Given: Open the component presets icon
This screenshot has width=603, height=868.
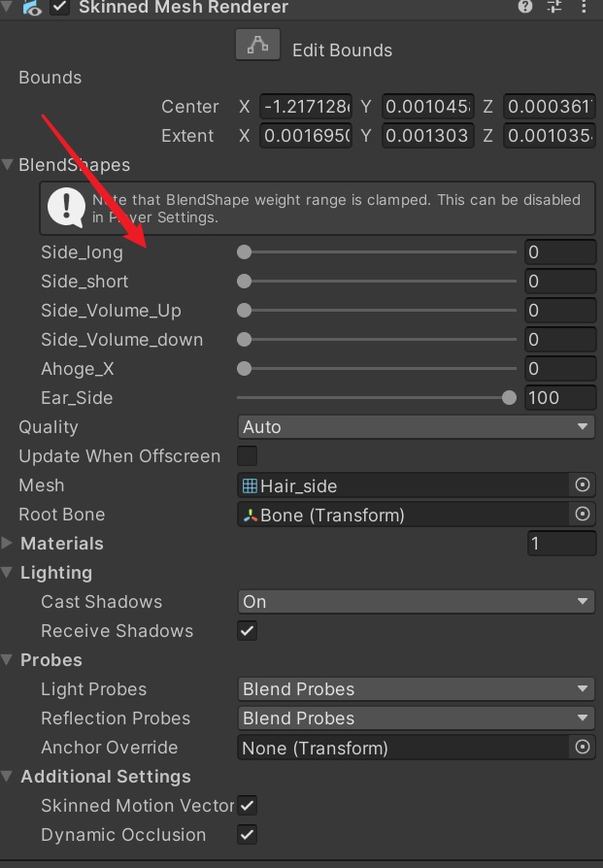Looking at the screenshot, I should [554, 7].
